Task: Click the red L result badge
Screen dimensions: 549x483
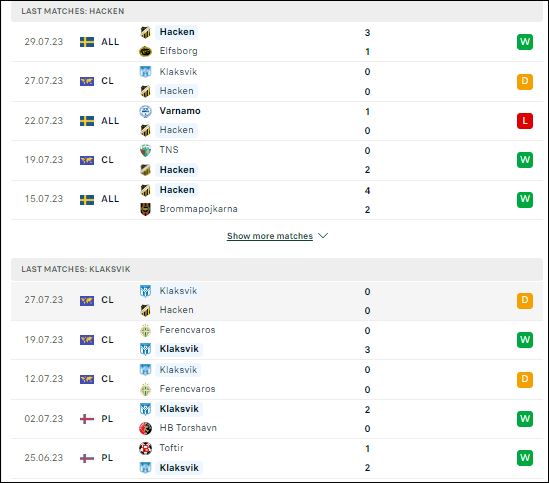Action: 524,121
